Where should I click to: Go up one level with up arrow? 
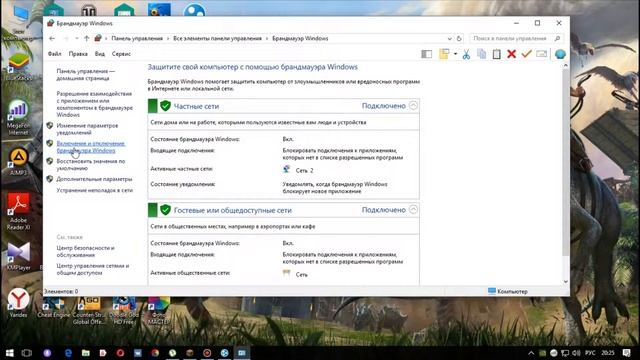pyautogui.click(x=87, y=38)
